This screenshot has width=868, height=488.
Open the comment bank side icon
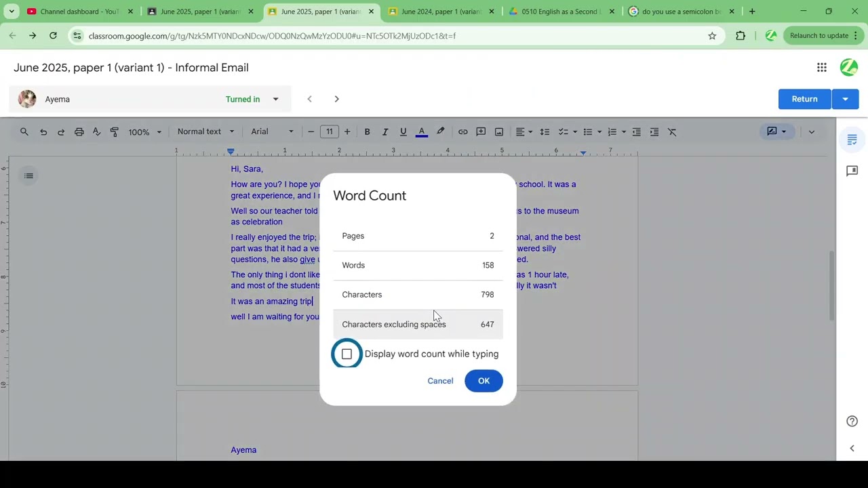point(852,171)
